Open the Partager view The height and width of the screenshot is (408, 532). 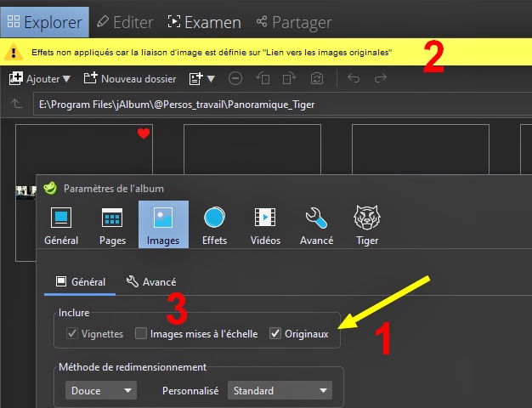(x=294, y=22)
